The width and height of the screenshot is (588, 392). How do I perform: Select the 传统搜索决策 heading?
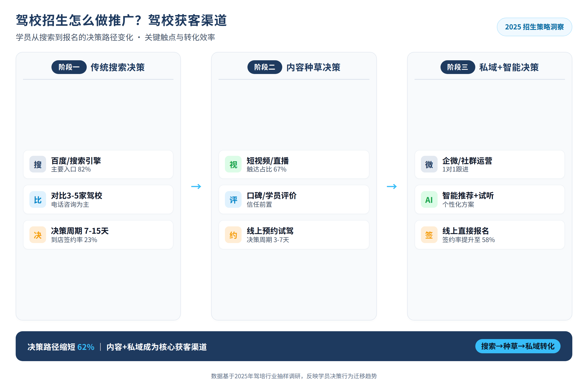tap(118, 67)
